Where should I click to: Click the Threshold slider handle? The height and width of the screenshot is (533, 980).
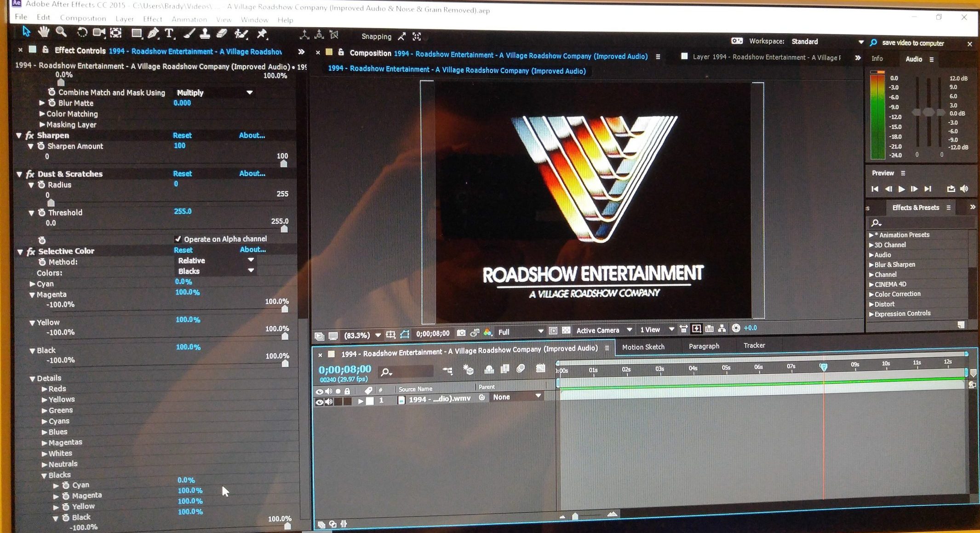(x=284, y=229)
